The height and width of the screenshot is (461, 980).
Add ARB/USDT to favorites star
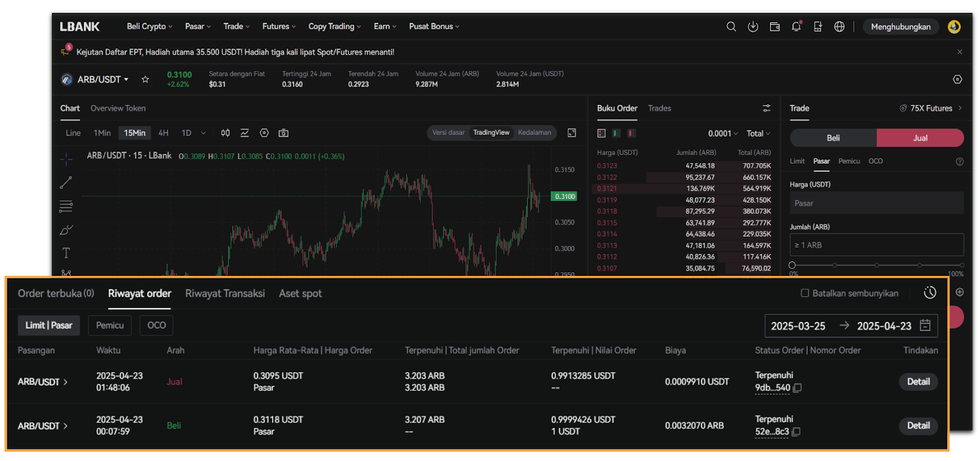(145, 79)
